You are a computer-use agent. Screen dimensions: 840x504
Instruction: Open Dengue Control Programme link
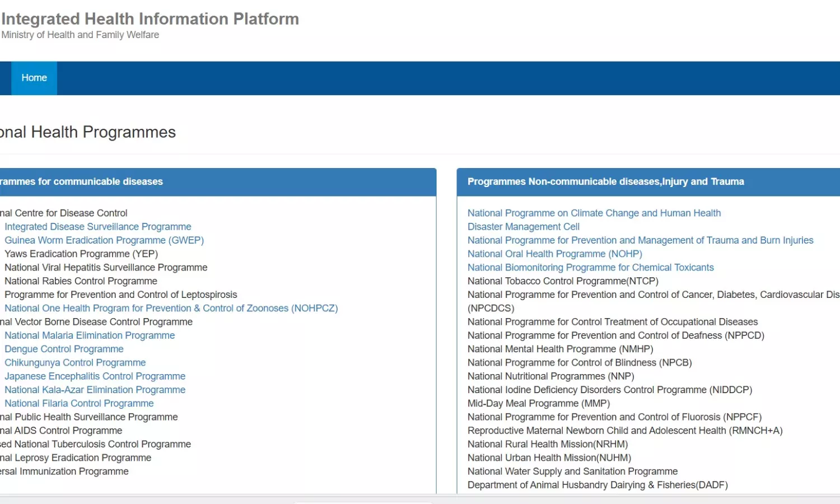point(64,349)
